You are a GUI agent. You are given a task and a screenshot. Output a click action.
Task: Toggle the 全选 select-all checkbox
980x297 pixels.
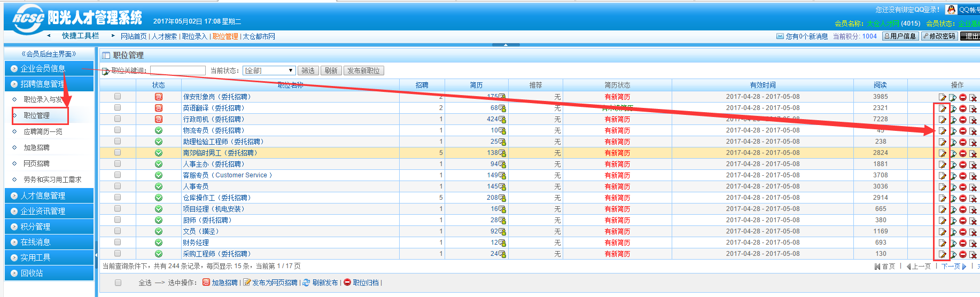(118, 283)
